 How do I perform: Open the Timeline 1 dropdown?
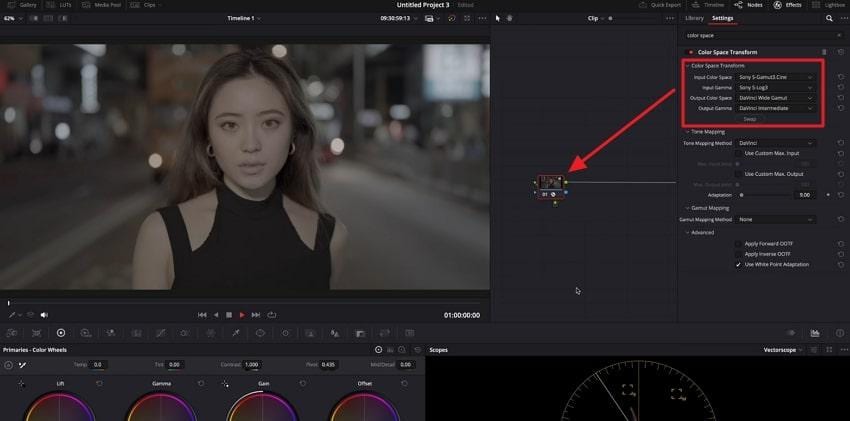coord(243,18)
